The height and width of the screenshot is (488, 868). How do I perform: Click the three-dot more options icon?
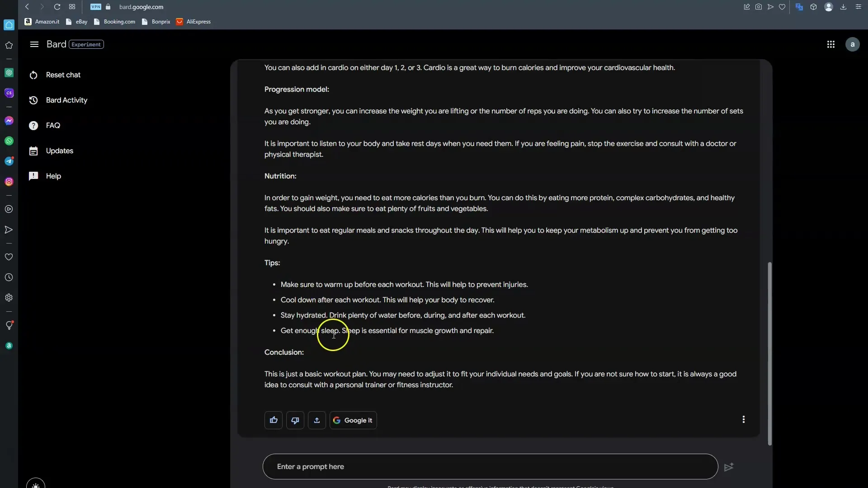(x=743, y=420)
